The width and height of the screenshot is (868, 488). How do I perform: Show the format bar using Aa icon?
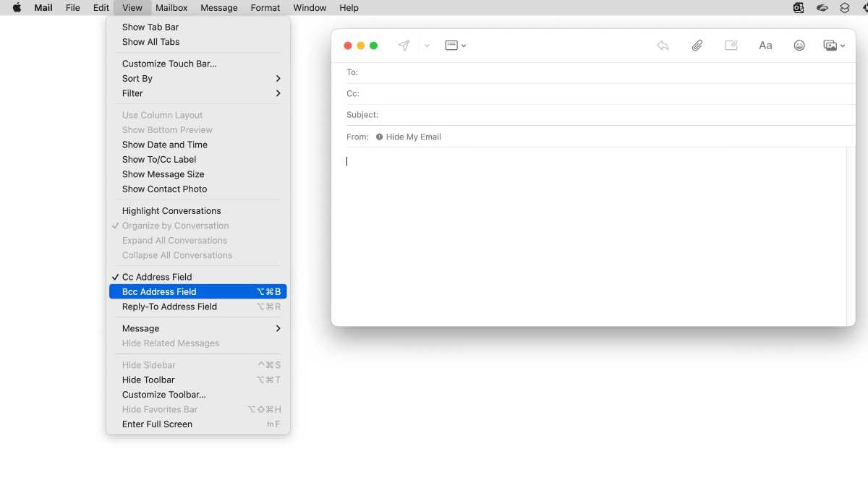click(x=765, y=46)
